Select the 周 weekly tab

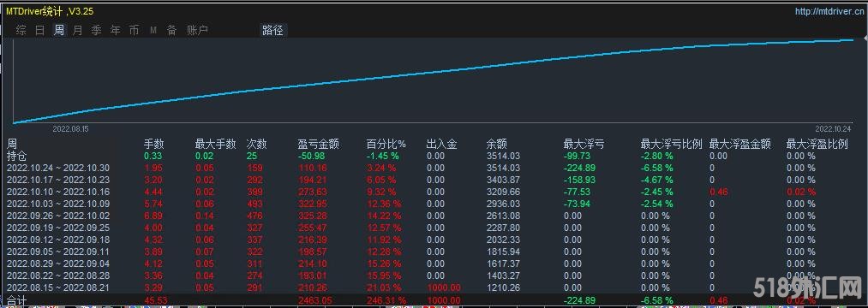point(58,31)
